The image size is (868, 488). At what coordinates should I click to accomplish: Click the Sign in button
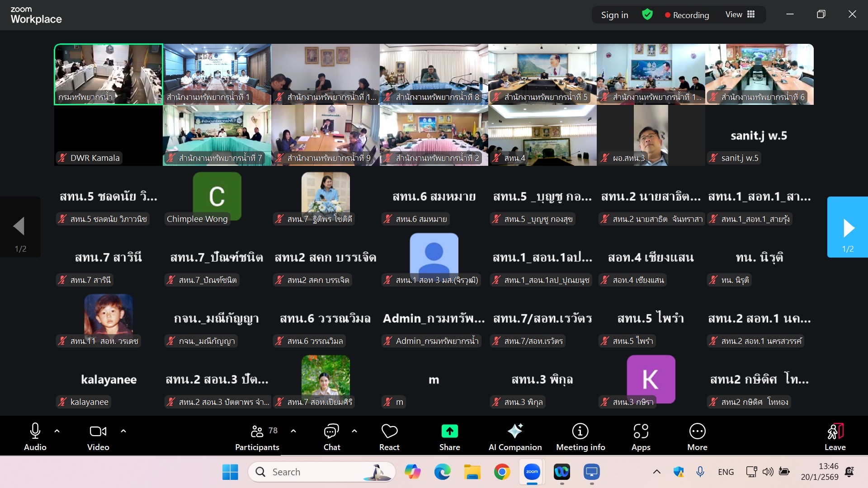pyautogui.click(x=614, y=15)
